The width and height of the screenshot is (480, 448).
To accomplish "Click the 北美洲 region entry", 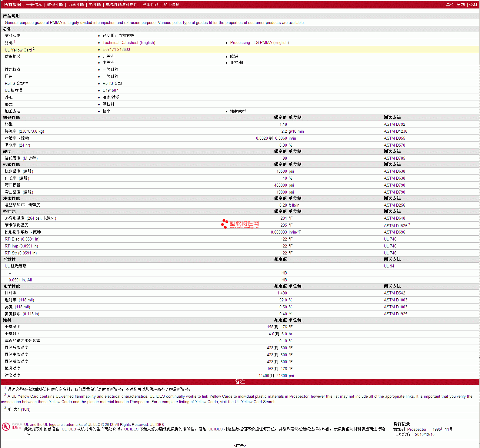I will (x=108, y=57).
